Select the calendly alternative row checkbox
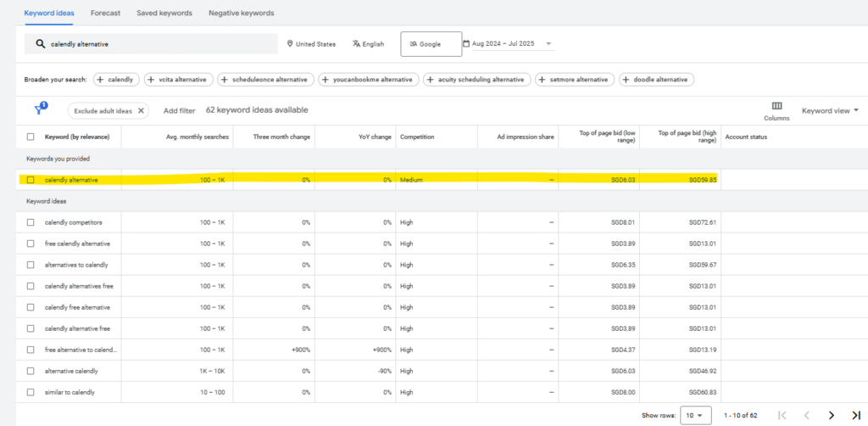Viewport: 868px width, 426px height. [31, 180]
